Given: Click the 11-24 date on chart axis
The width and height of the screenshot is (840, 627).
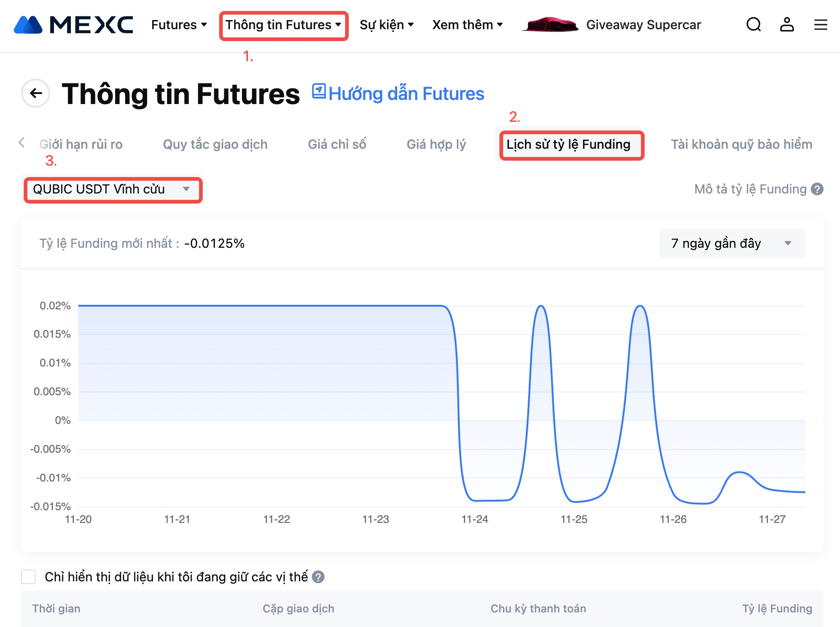Looking at the screenshot, I should point(474,519).
